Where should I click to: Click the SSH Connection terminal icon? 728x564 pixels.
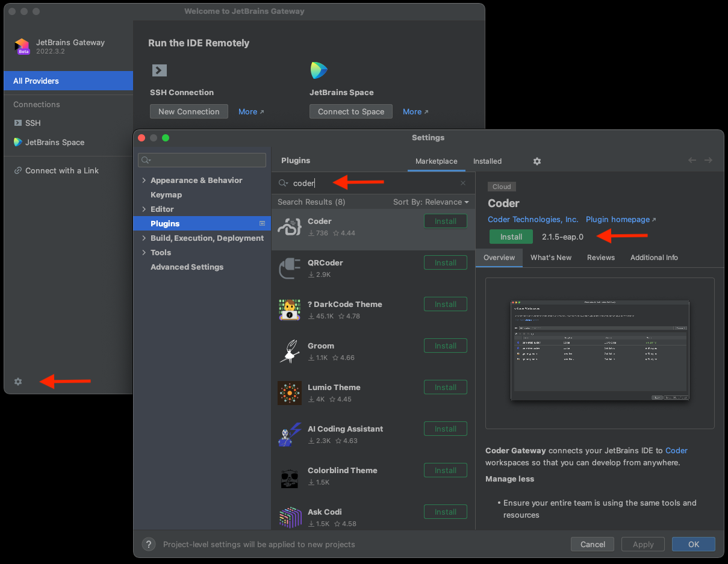(159, 70)
